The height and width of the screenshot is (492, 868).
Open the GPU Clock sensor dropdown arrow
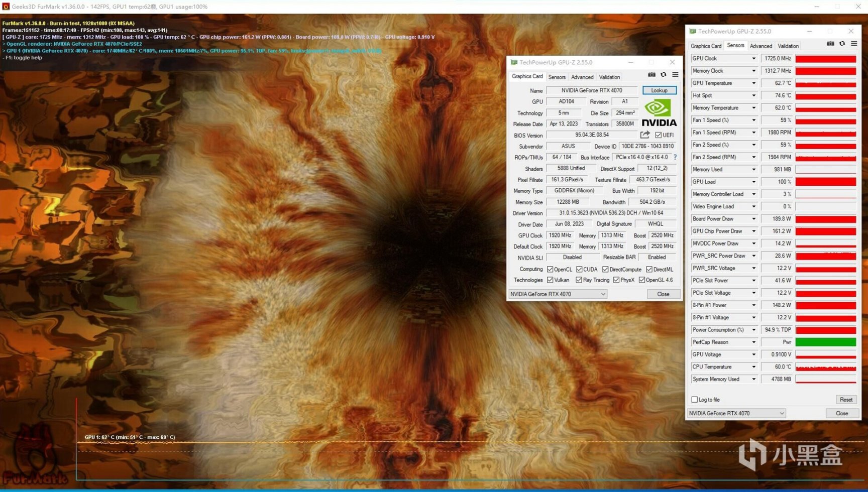[x=753, y=59]
